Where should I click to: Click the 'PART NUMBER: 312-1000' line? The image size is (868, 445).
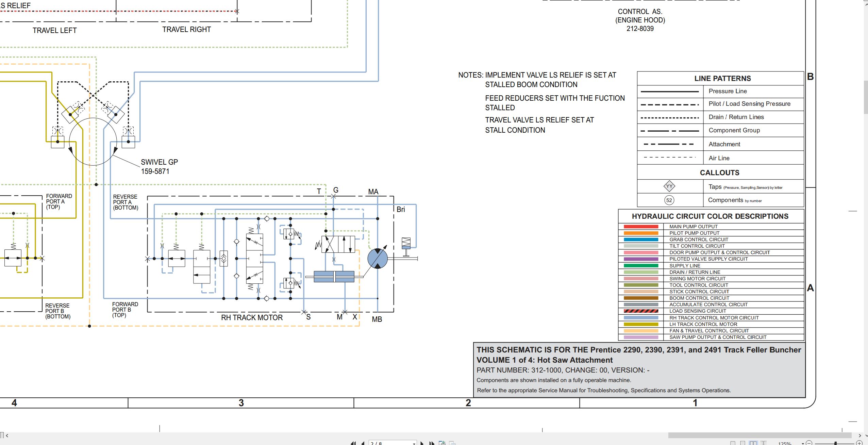563,370
